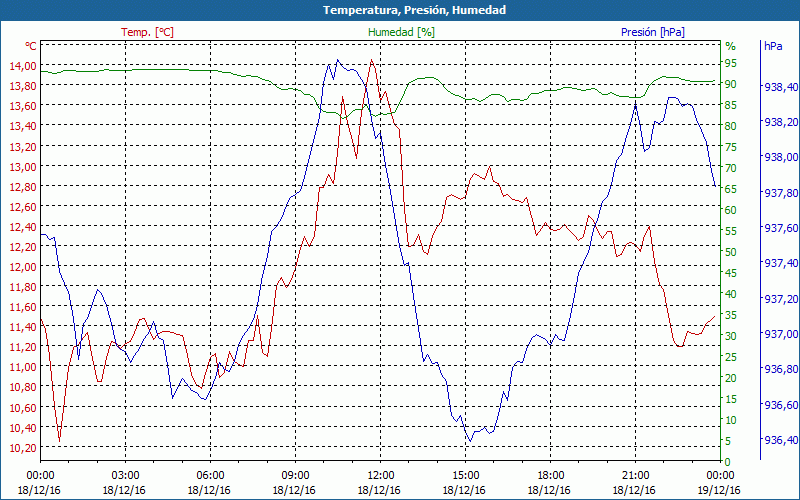Click the '938,00' pressure axis value
The width and height of the screenshot is (800, 500).
pos(781,157)
